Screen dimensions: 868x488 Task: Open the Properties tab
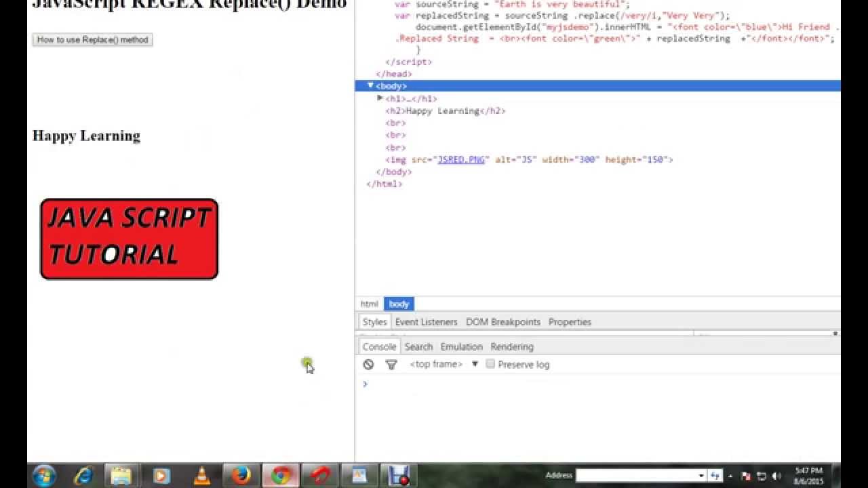[570, 322]
